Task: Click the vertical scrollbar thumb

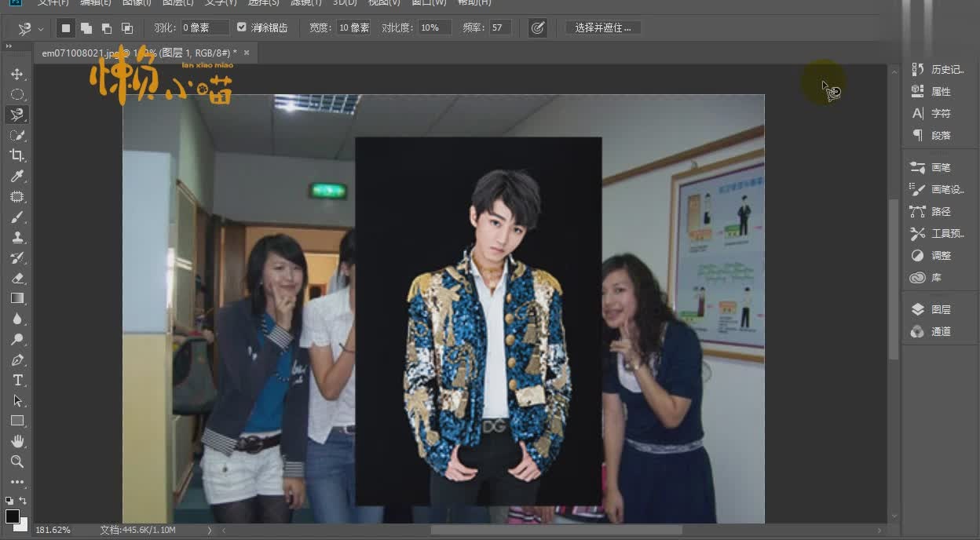Action: (x=894, y=279)
